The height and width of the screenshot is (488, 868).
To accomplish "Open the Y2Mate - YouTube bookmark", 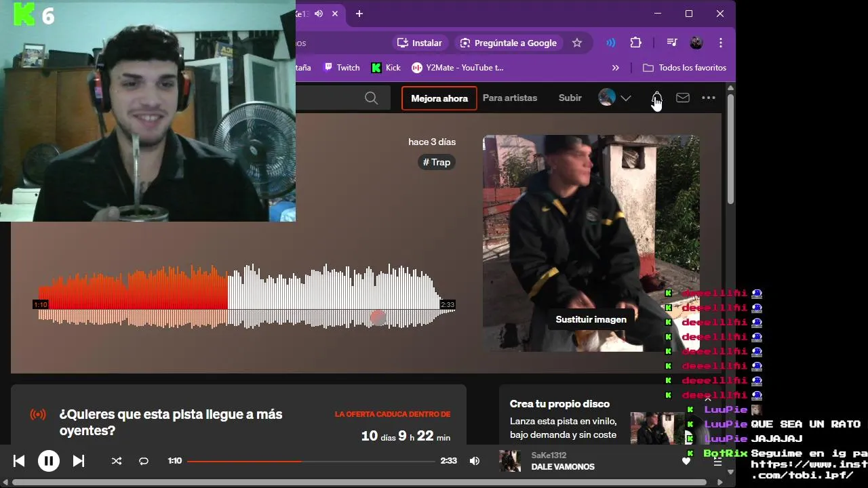I will click(x=458, y=68).
